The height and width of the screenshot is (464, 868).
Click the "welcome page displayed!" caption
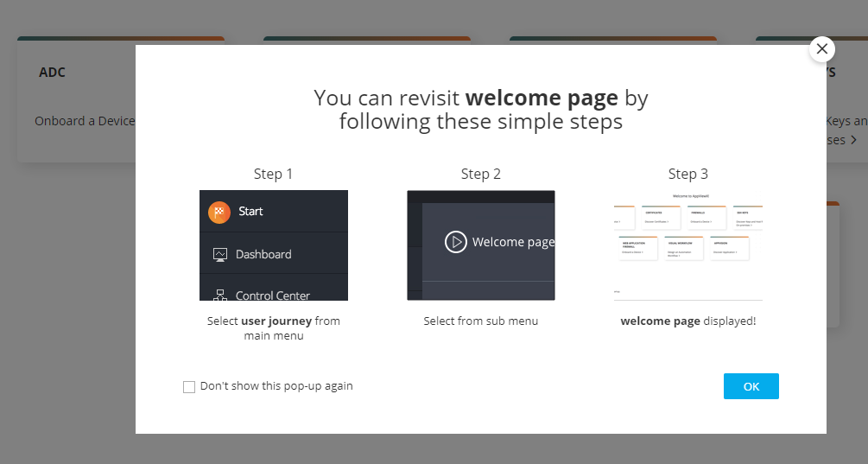(x=688, y=321)
